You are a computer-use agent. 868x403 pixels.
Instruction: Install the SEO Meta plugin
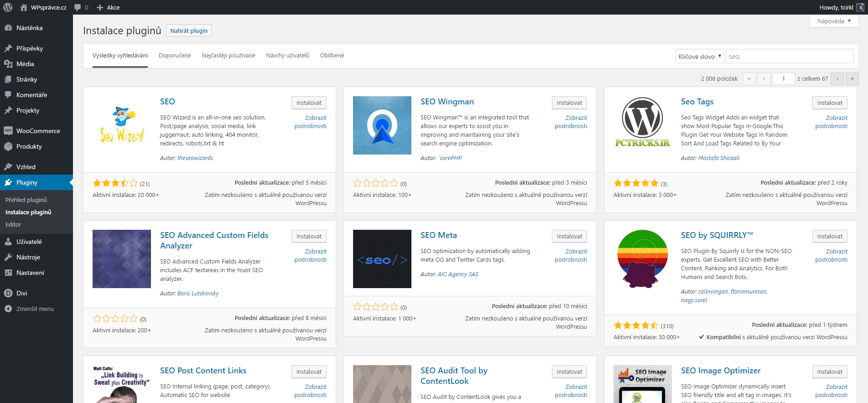(x=569, y=236)
